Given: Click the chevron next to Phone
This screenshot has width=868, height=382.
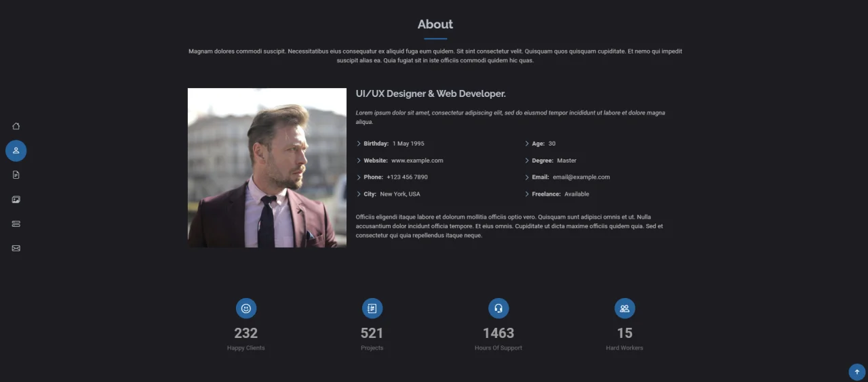Looking at the screenshot, I should (359, 177).
